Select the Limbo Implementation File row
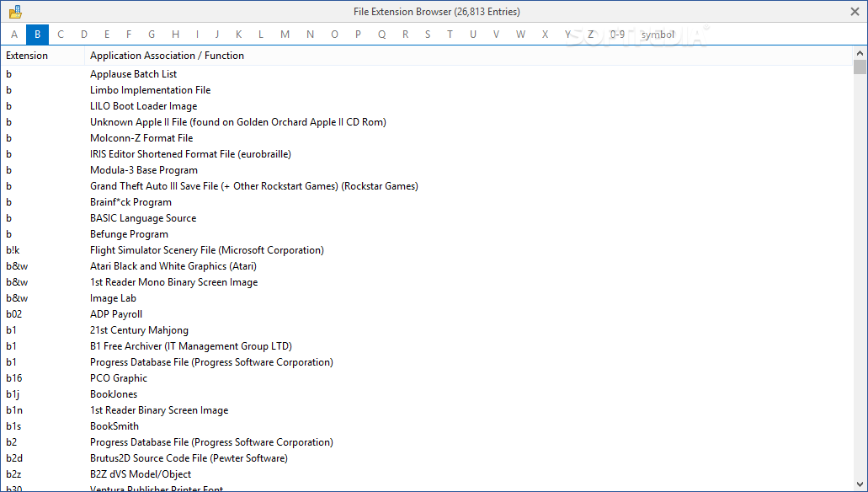 pyautogui.click(x=426, y=90)
